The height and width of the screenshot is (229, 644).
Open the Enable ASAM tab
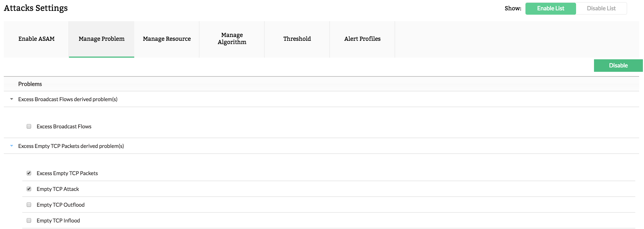click(x=36, y=39)
